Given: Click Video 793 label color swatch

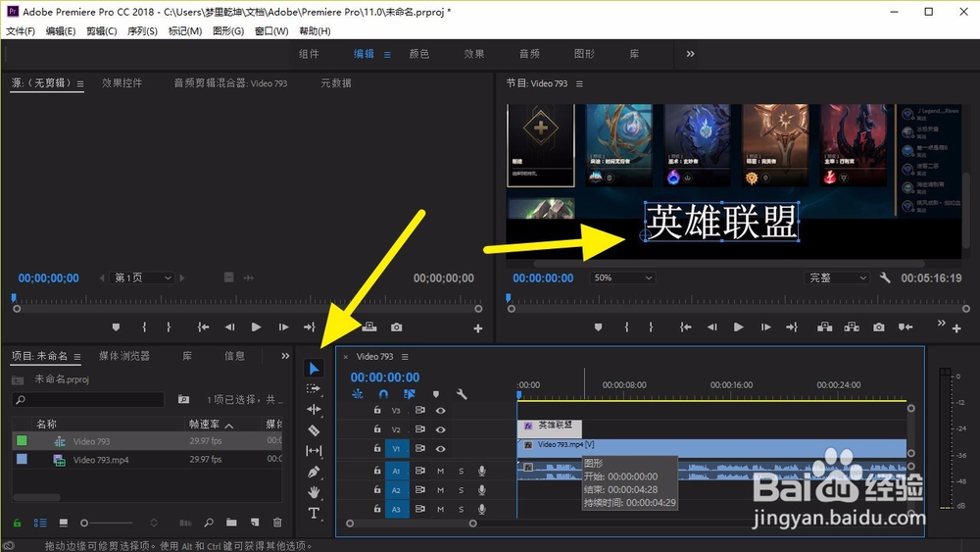Looking at the screenshot, I should point(22,440).
